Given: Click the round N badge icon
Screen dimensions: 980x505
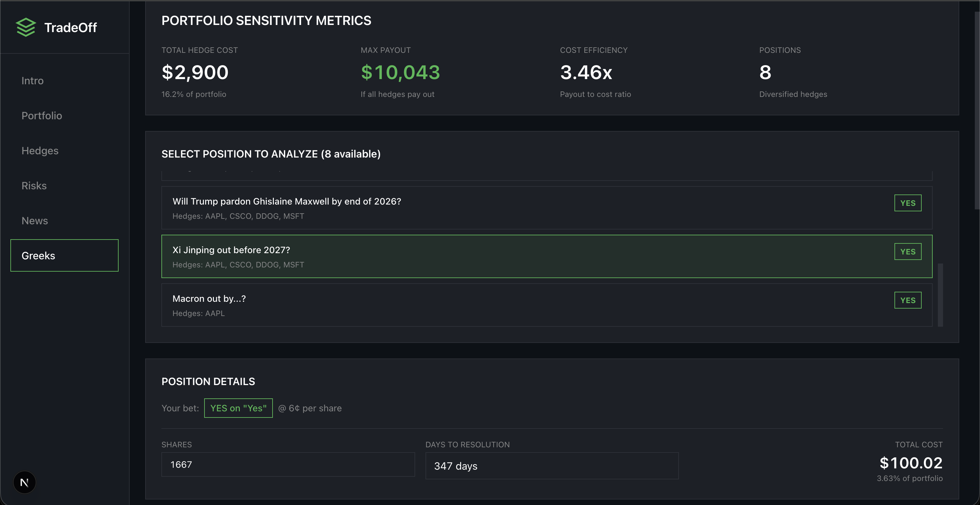Looking at the screenshot, I should pos(24,482).
